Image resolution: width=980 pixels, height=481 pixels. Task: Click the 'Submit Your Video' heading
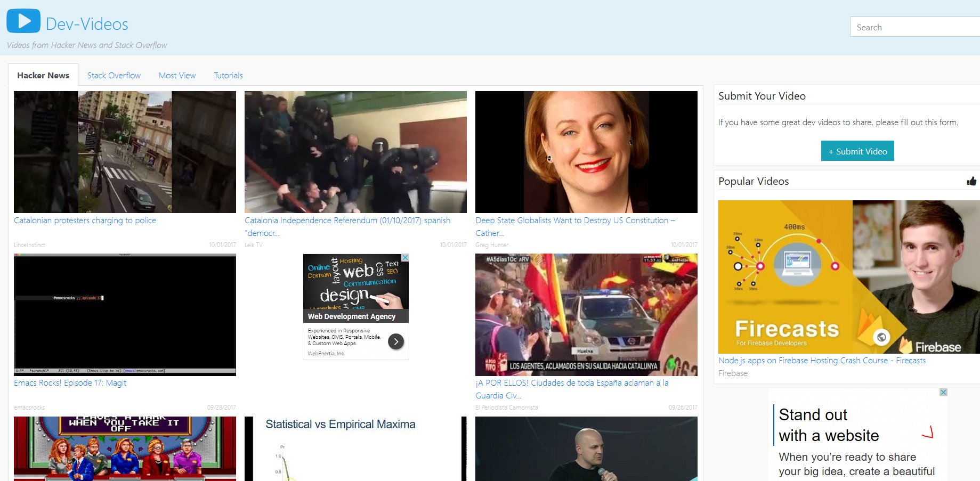click(x=762, y=96)
